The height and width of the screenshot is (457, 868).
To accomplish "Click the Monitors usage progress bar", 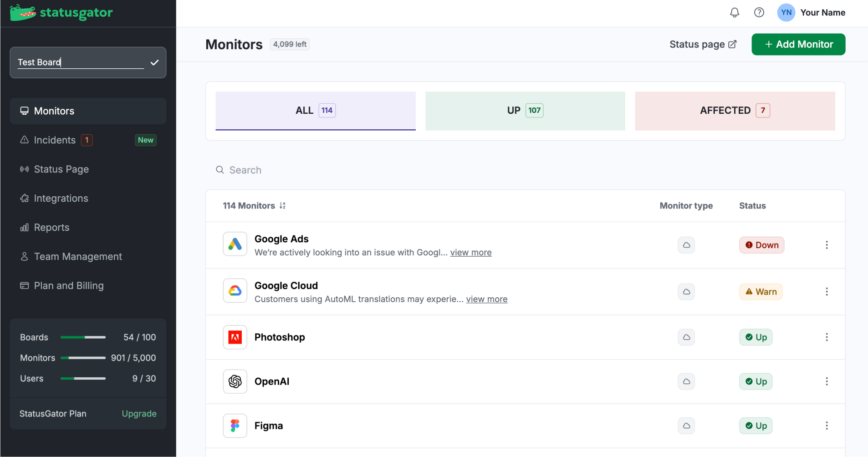I will (83, 358).
